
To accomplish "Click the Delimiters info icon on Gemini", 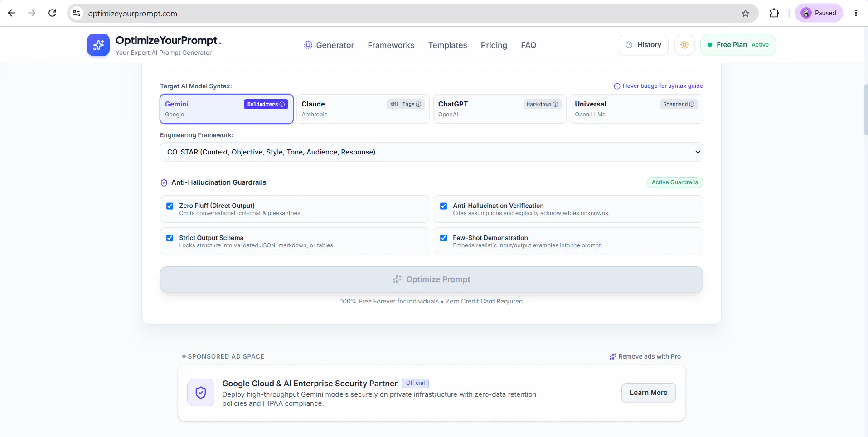I will pos(282,104).
